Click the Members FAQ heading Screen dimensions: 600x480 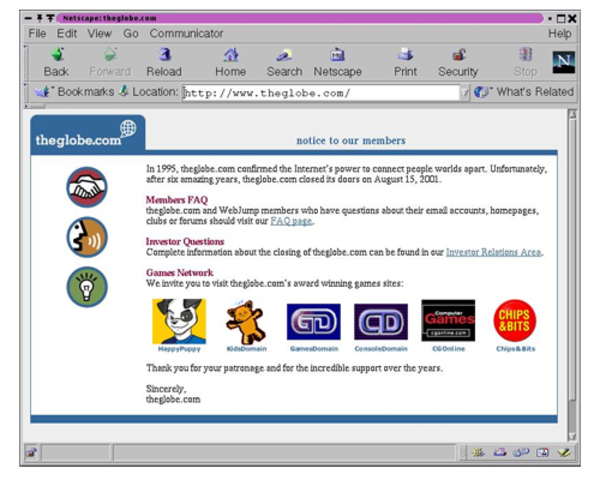tap(177, 200)
